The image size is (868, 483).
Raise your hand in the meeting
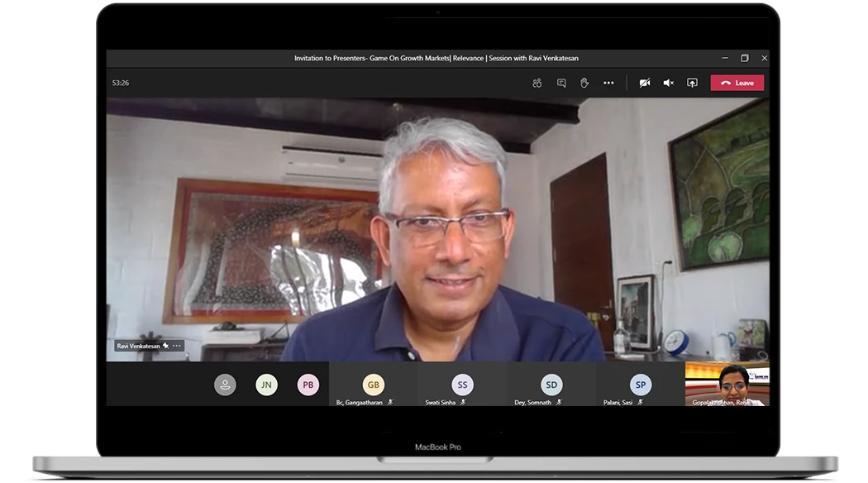[x=584, y=83]
